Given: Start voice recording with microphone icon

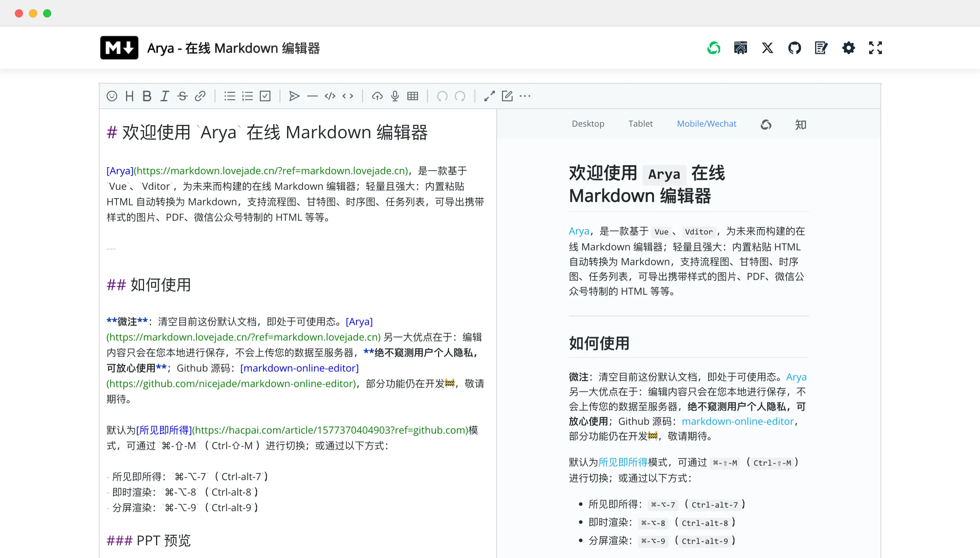Looking at the screenshot, I should click(x=395, y=96).
